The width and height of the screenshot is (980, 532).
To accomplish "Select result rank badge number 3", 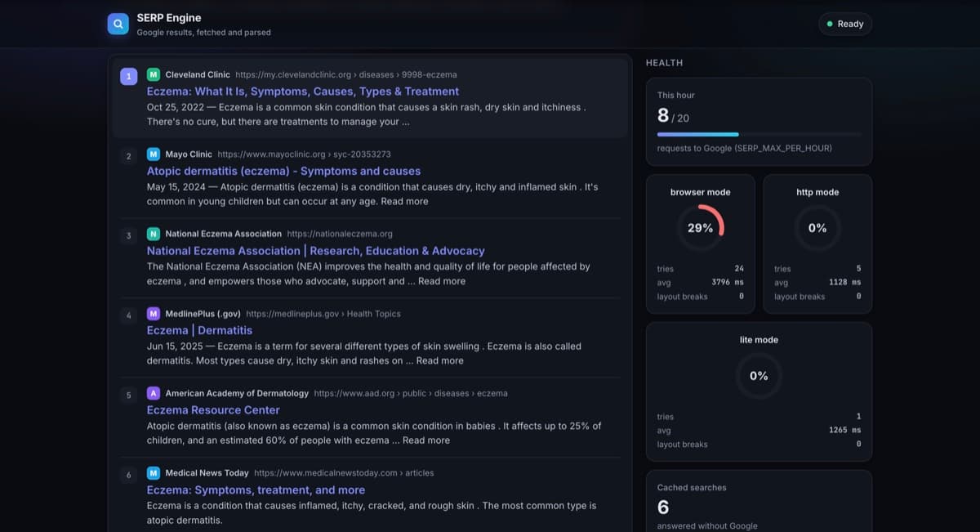I will click(x=129, y=236).
